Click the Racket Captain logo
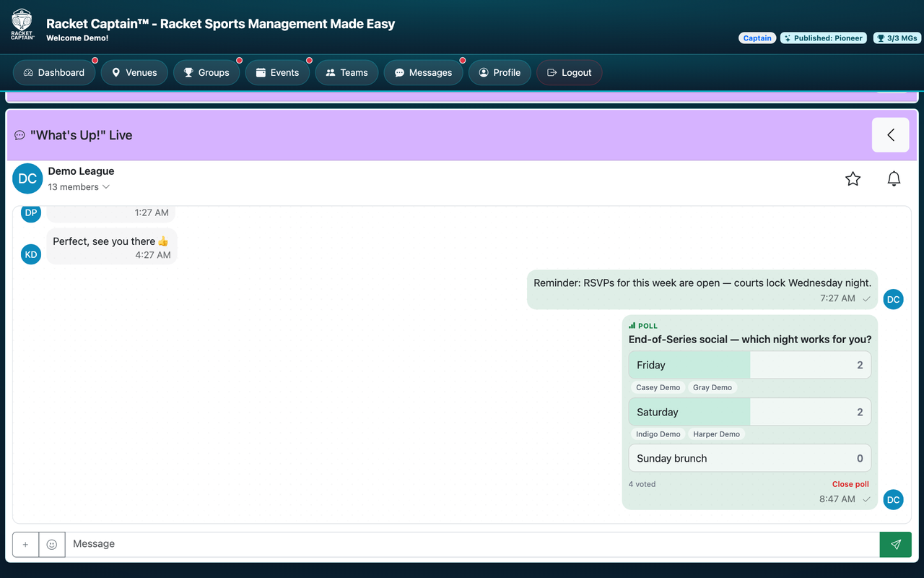The width and height of the screenshot is (924, 578). tap(22, 24)
